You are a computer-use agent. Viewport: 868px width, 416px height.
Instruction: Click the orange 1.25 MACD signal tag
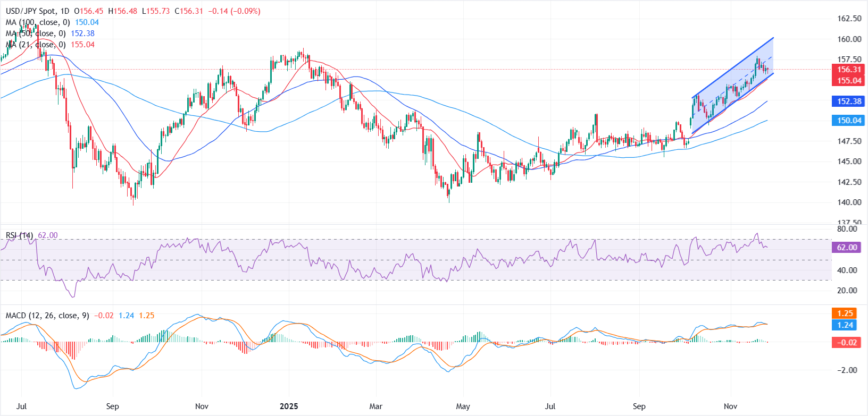845,313
